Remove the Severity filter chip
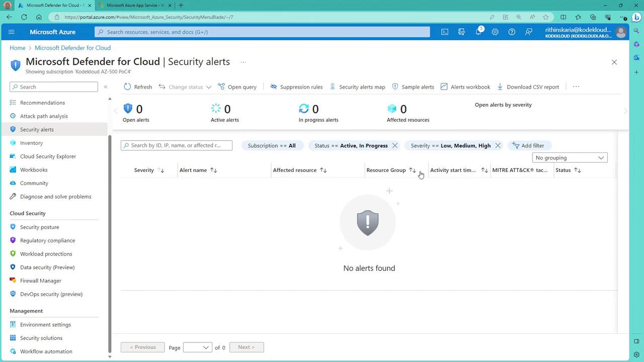The width and height of the screenshot is (644, 362). coord(498,145)
